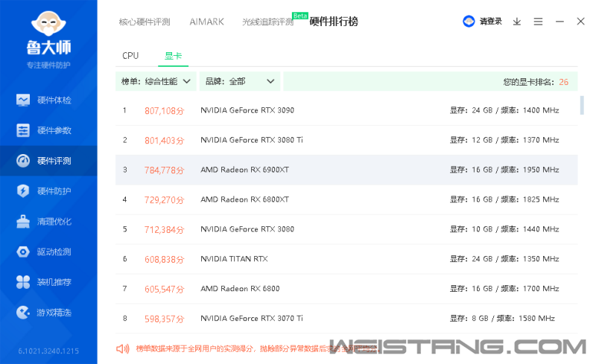Viewport: 596px width, 364px height.
Task: Select the NVIDIA GeForce RTX 3090 row
Action: click(346, 111)
